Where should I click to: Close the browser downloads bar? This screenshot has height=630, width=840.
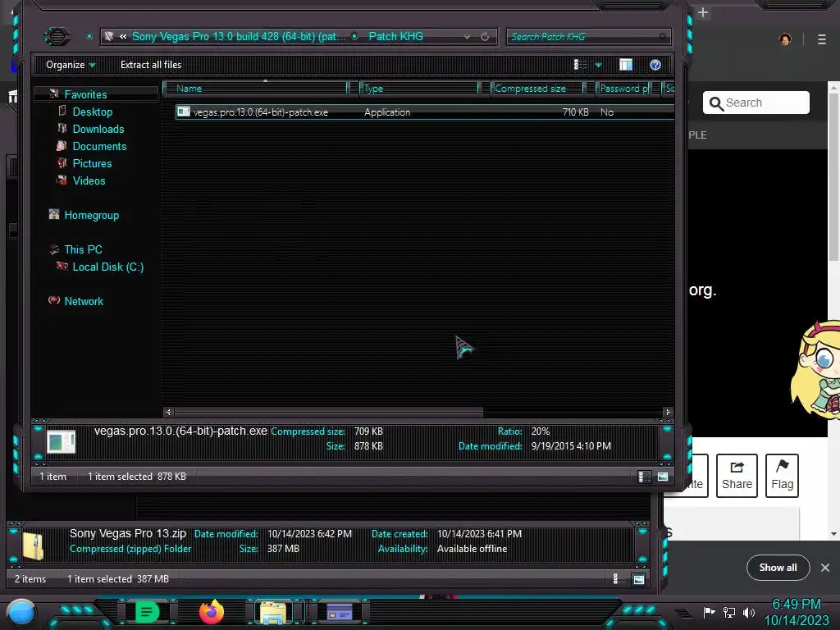click(x=825, y=568)
